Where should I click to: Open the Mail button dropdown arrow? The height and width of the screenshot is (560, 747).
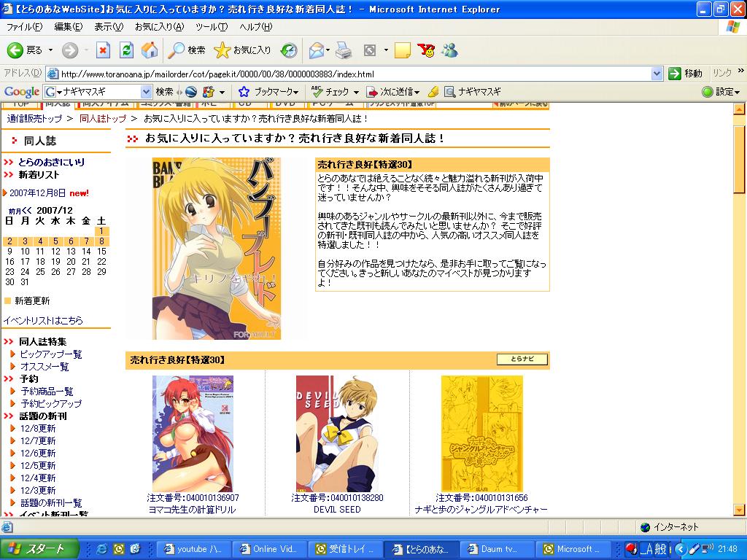(328, 50)
